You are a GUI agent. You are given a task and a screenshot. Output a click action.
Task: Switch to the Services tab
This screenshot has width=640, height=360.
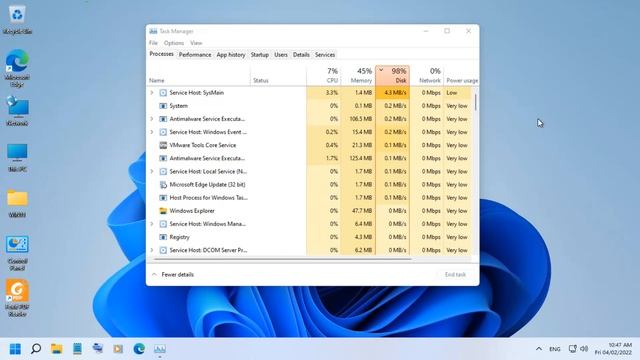click(x=325, y=55)
